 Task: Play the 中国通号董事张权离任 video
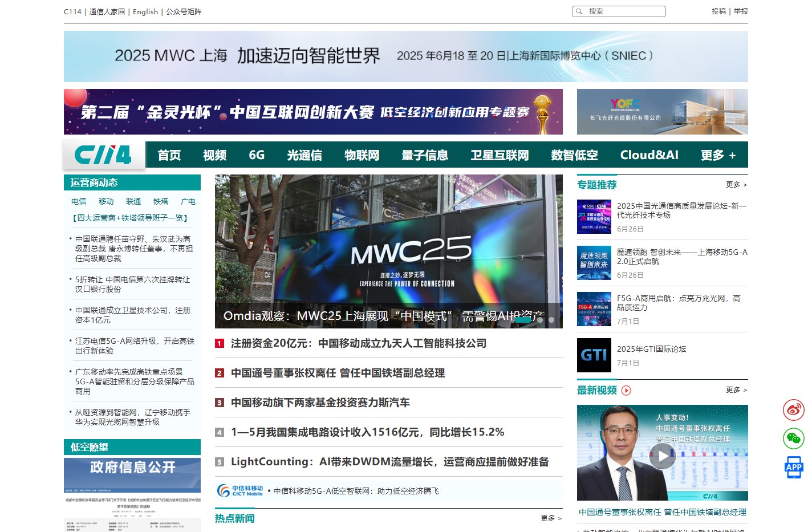pyautogui.click(x=663, y=456)
